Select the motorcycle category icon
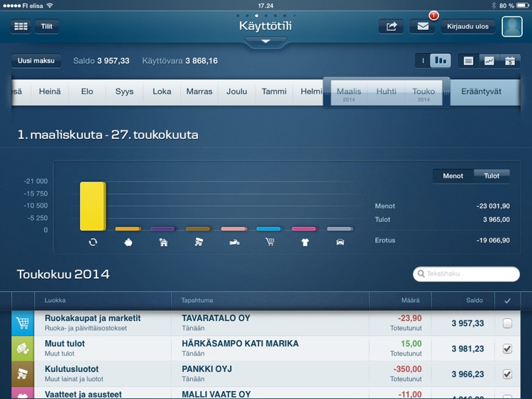This screenshot has height=399, width=532. tap(234, 242)
